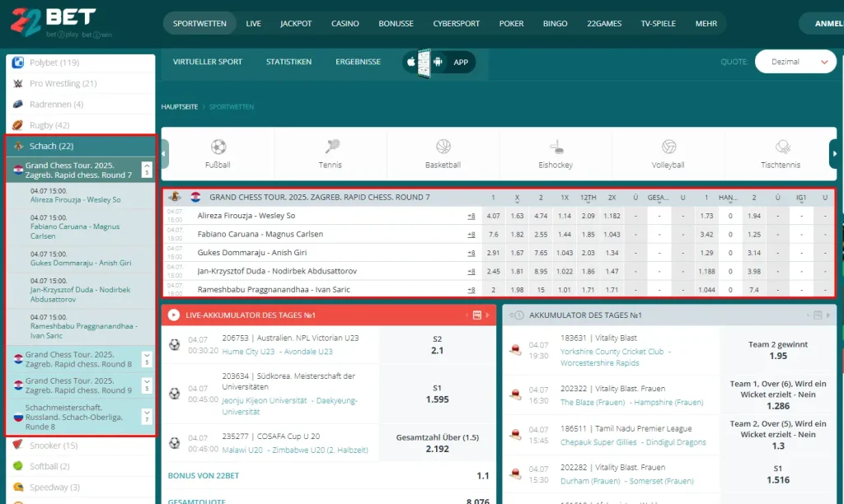Select odds 15 for Praggnanandhaa - Ivan Saric
The width and height of the screenshot is (844, 504).
pos(541,290)
